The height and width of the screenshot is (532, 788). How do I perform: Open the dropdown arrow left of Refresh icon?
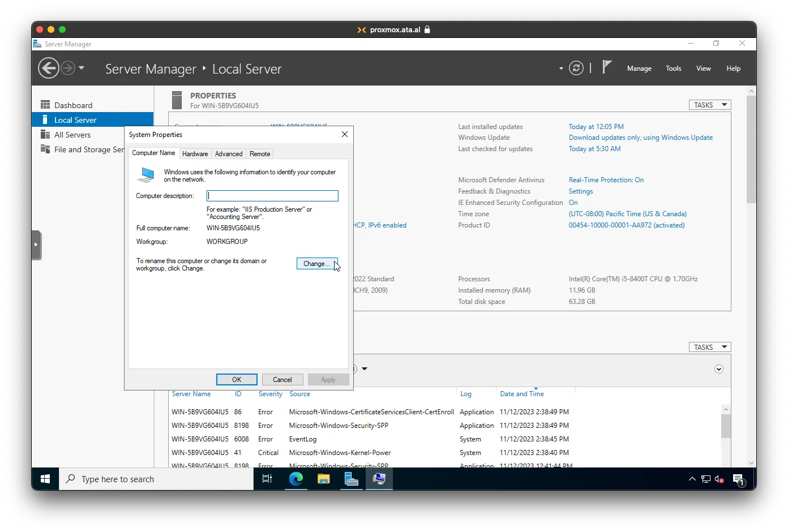(561, 68)
